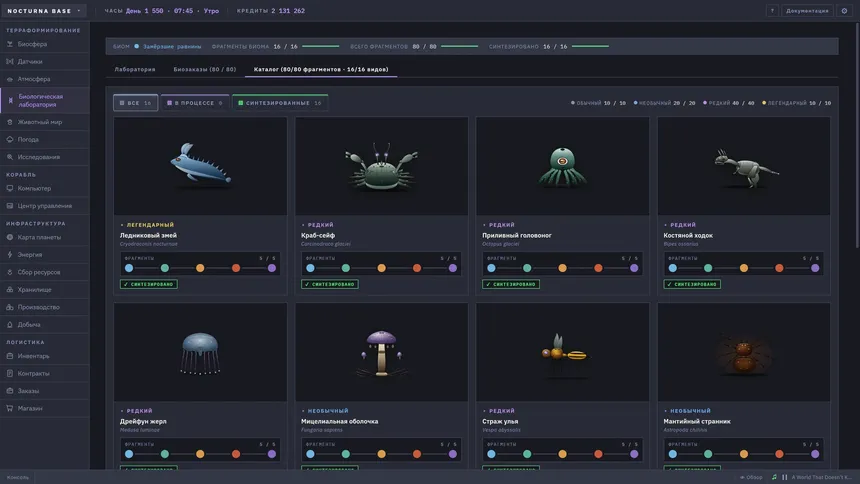
Task: Open the NOCTURNA BASE dropdown
Action: [44, 10]
